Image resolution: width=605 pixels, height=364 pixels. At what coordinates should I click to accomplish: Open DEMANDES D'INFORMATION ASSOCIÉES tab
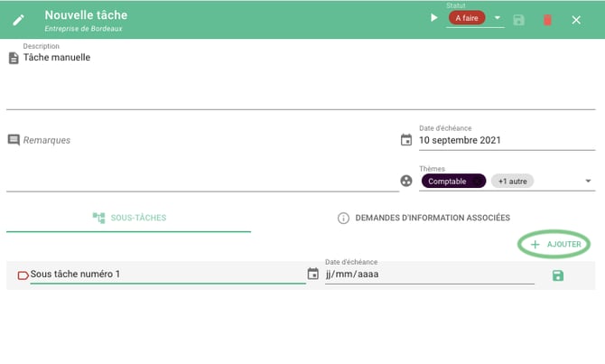[423, 218]
